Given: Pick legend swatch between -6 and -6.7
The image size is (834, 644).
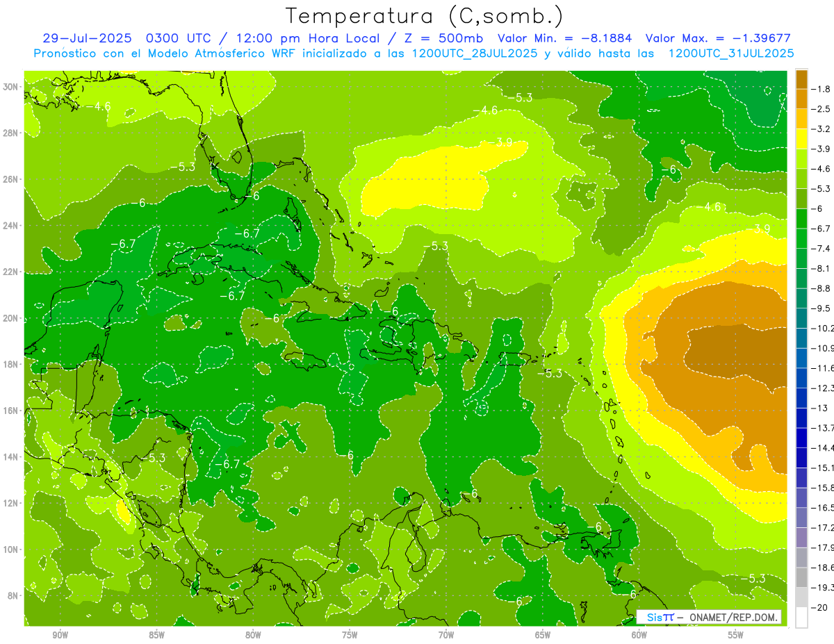Looking at the screenshot, I should (801, 218).
